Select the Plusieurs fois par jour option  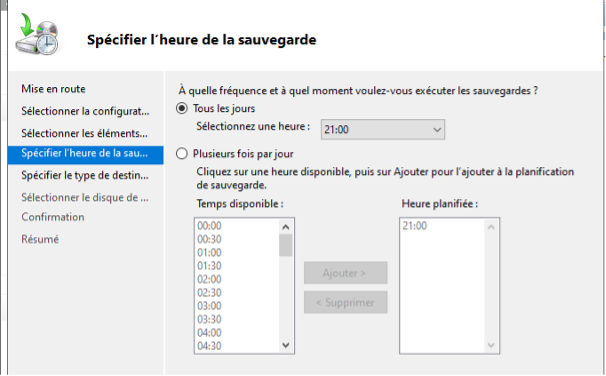pos(182,154)
